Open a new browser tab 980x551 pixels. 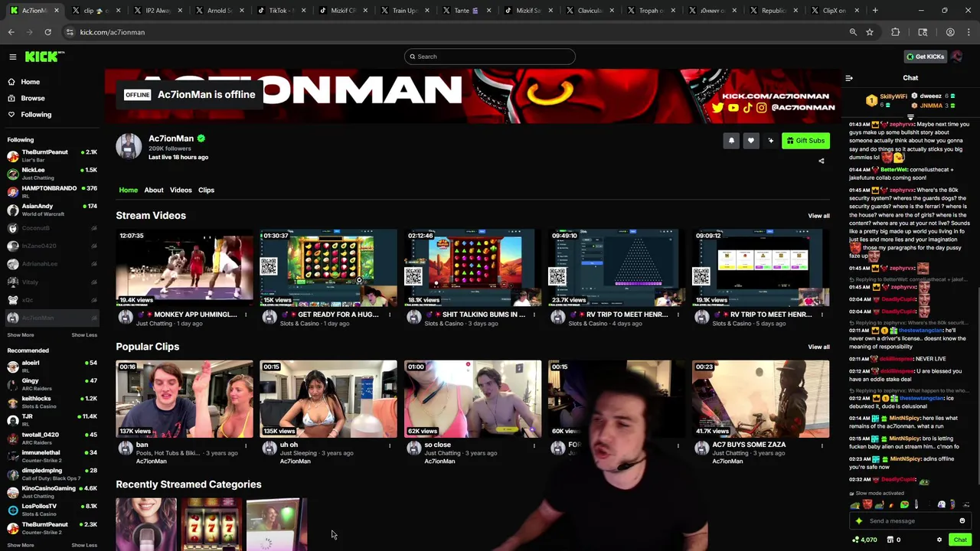point(875,11)
